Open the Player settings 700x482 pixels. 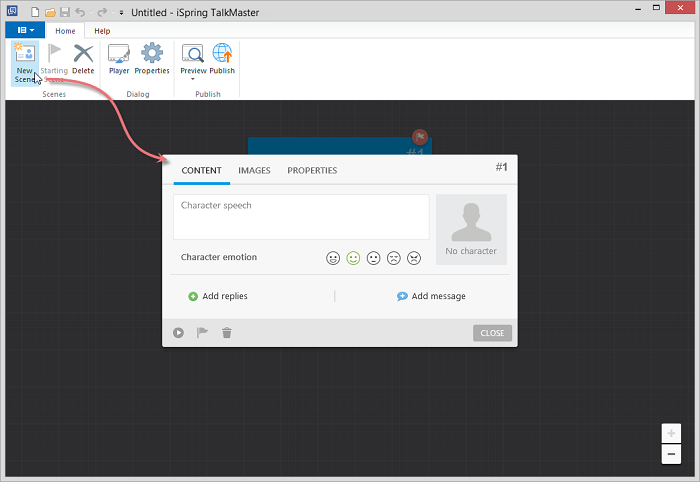pyautogui.click(x=119, y=59)
